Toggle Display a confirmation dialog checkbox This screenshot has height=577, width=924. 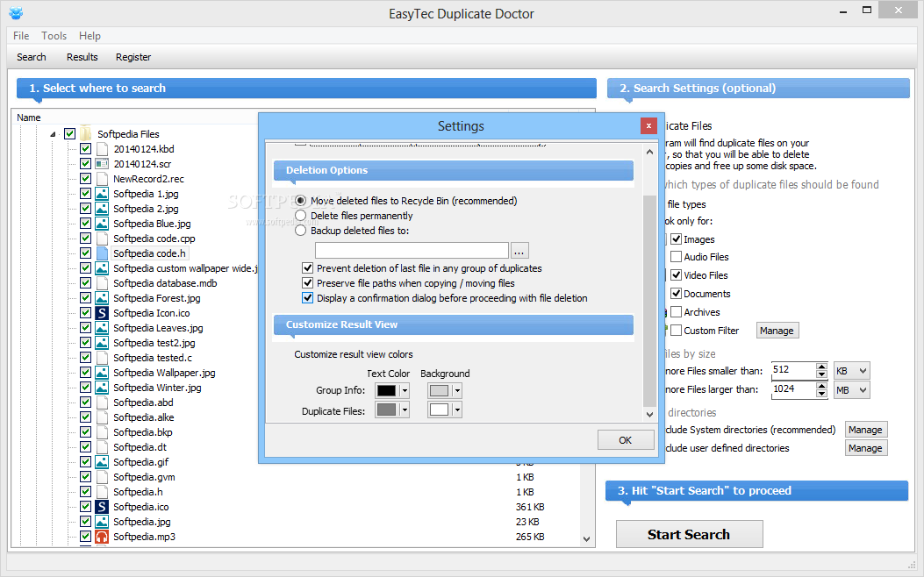tap(307, 298)
